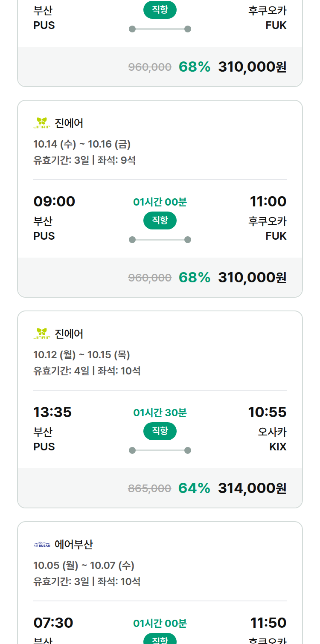The width and height of the screenshot is (320, 644).
Task: Click the 07:30 Air Busan departure time
Action: (53, 623)
